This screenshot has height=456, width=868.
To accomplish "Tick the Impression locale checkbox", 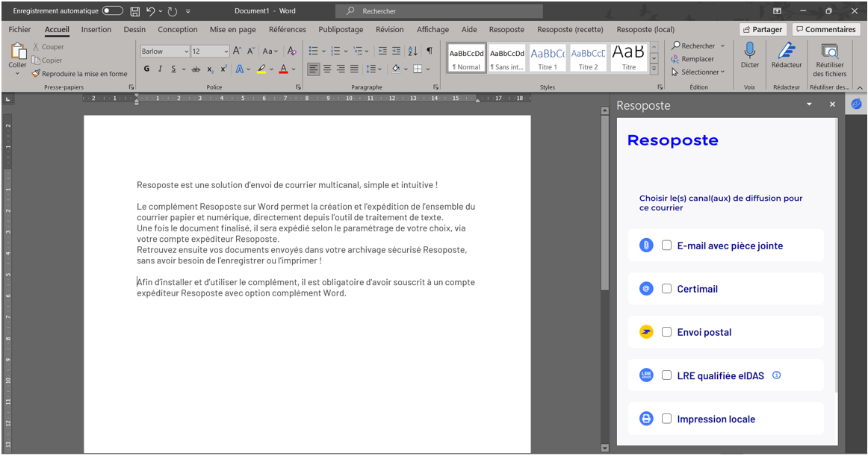I will (x=666, y=419).
